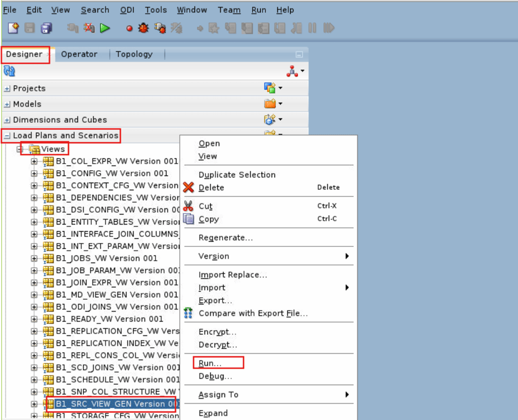The width and height of the screenshot is (518, 420).
Task: Select Duplicate Selection in the context menu
Action: (237, 175)
